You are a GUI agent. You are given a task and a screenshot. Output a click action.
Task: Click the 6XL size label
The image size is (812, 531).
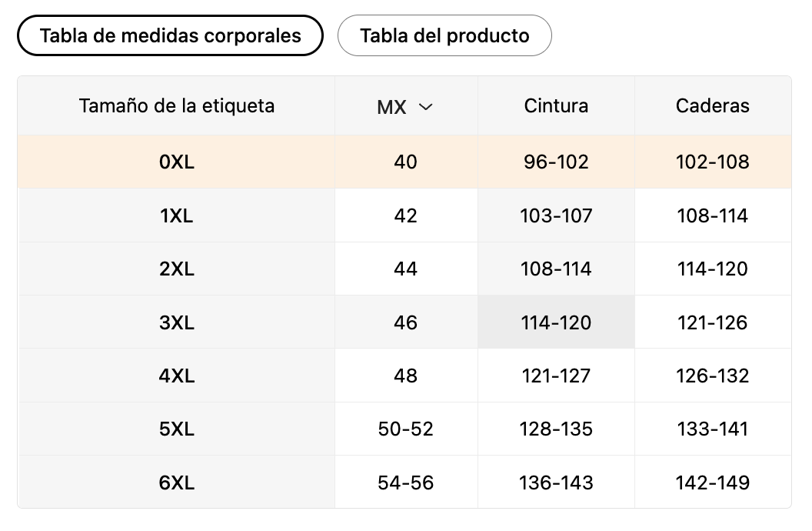point(176,483)
